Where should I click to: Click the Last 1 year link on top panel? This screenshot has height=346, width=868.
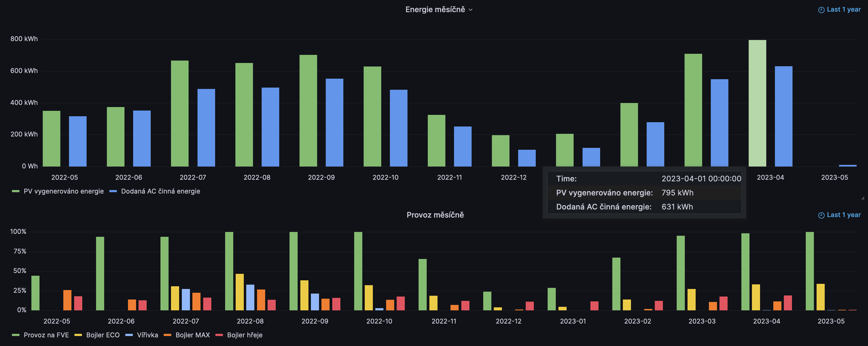843,9
